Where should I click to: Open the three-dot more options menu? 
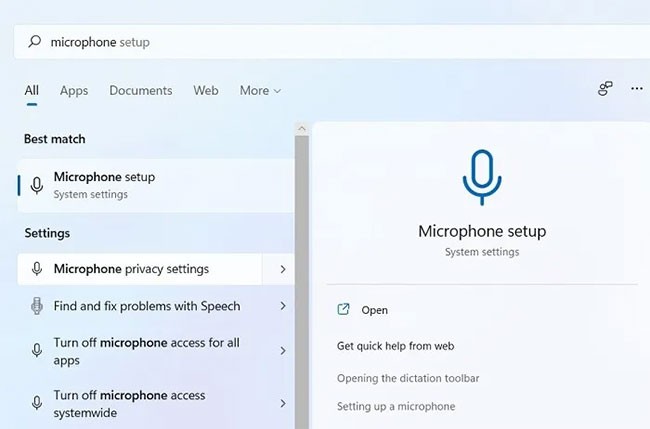coord(636,89)
